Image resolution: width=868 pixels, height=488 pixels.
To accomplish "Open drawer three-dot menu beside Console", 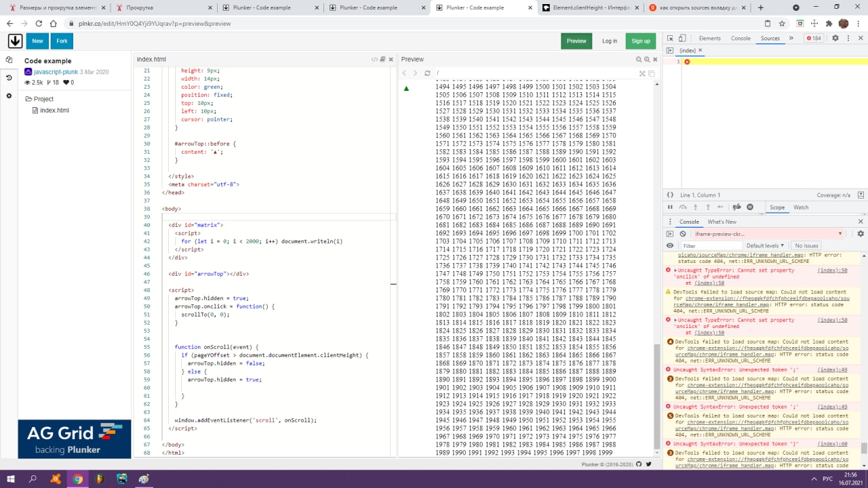I will (x=670, y=222).
